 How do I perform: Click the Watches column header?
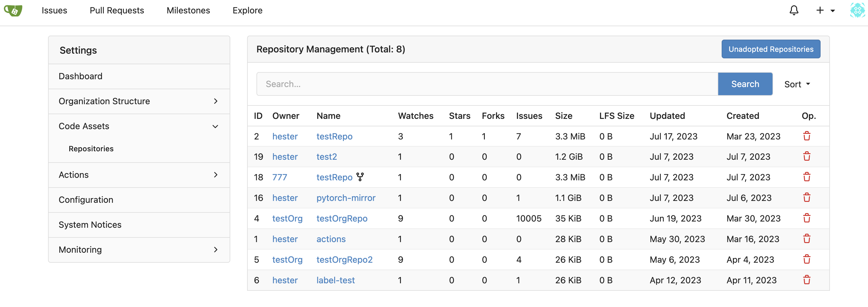coord(416,116)
